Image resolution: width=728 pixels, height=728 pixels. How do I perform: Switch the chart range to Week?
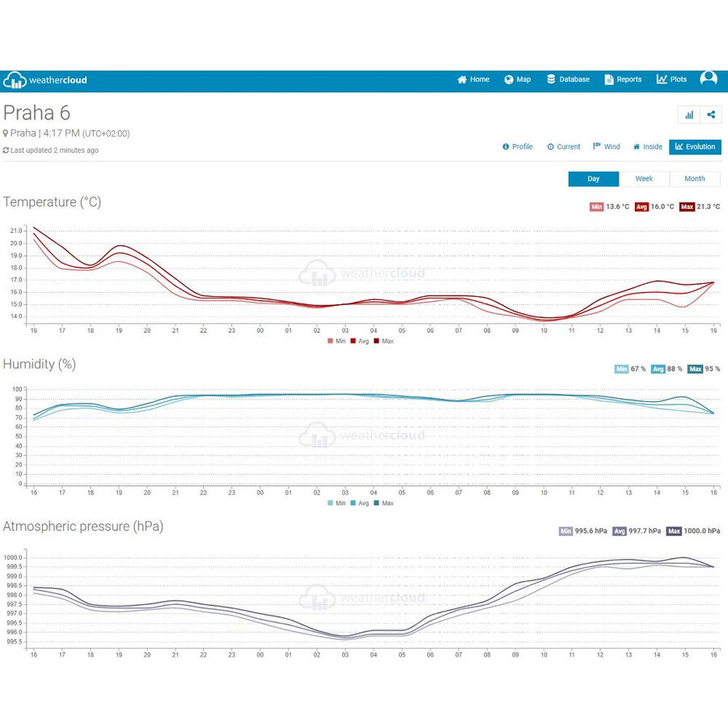point(644,179)
